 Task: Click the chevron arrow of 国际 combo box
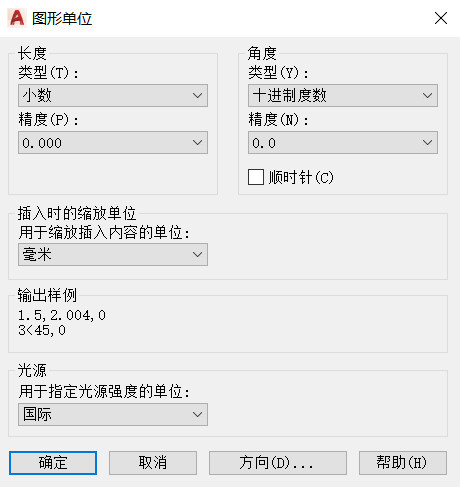[197, 415]
